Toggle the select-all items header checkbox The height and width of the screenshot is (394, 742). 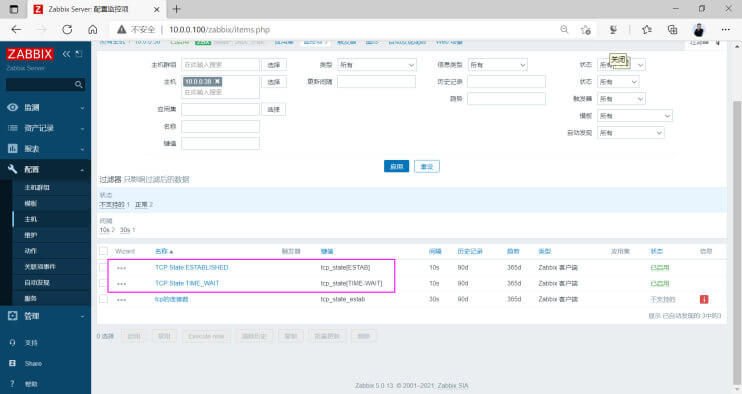pos(104,251)
